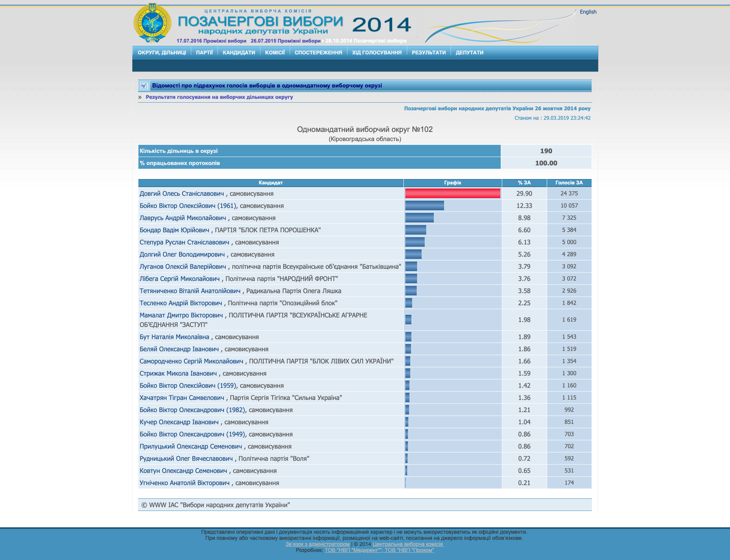Open the РЕЗУЛЬТАТИ menu

pyautogui.click(x=428, y=52)
